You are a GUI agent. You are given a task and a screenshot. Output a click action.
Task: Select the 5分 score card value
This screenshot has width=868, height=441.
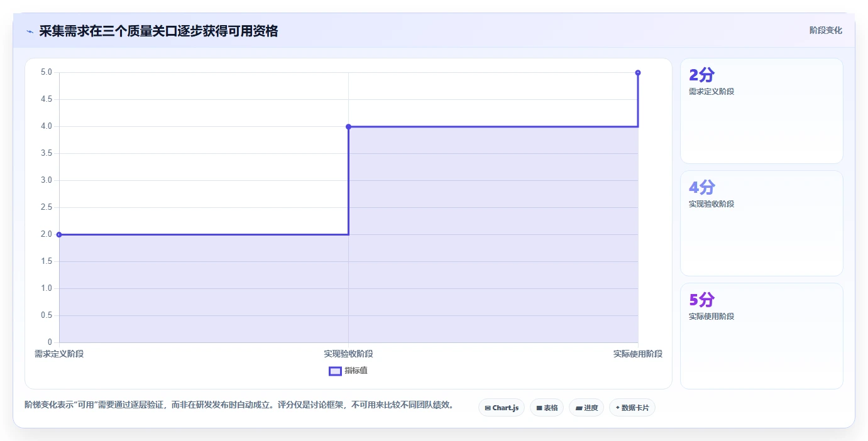702,300
